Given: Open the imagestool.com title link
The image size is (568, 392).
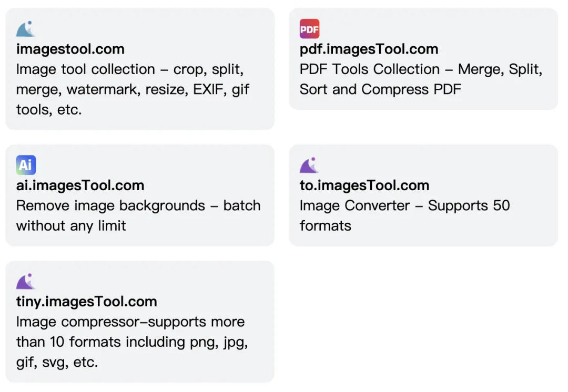Looking at the screenshot, I should point(70,49).
